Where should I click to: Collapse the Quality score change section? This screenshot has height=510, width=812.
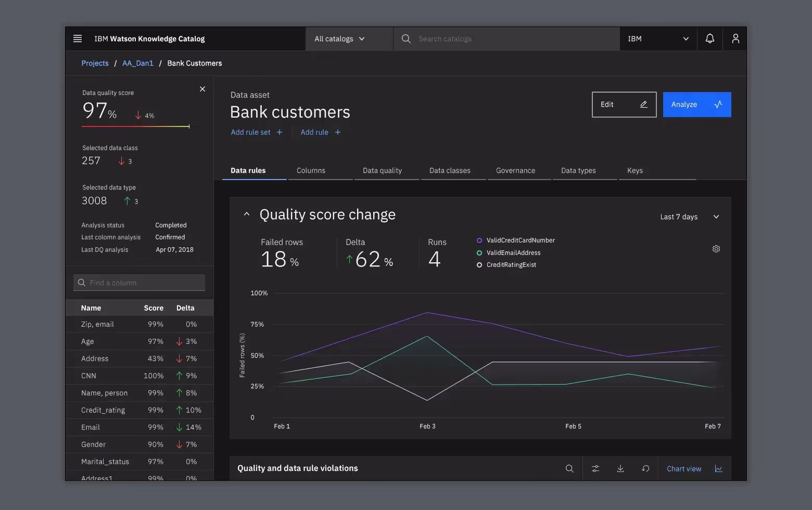click(x=247, y=214)
